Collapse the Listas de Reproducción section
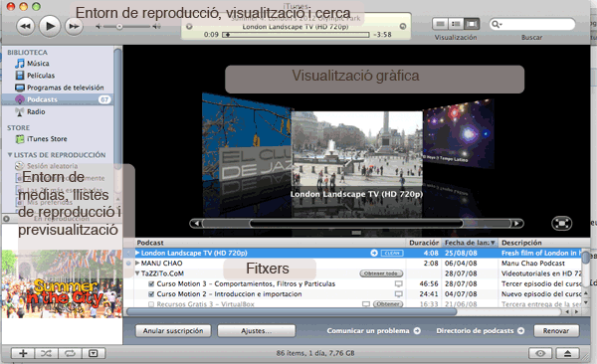The image size is (597, 364). tap(10, 155)
